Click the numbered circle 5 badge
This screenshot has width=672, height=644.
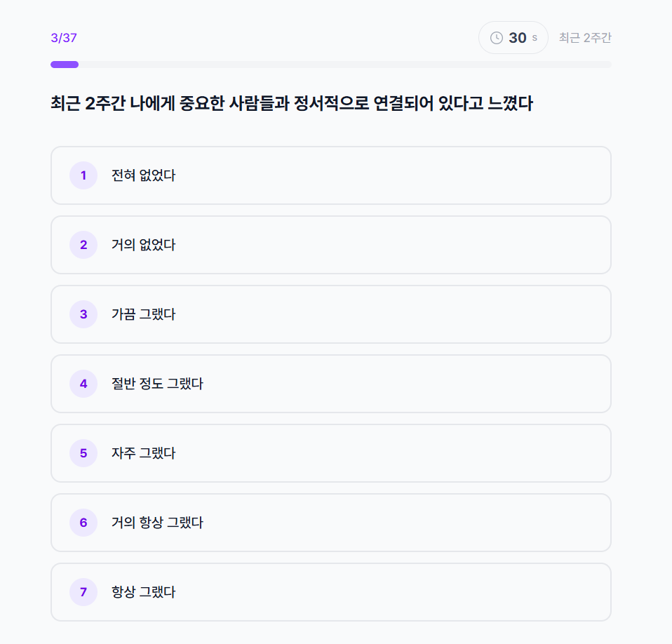point(83,453)
